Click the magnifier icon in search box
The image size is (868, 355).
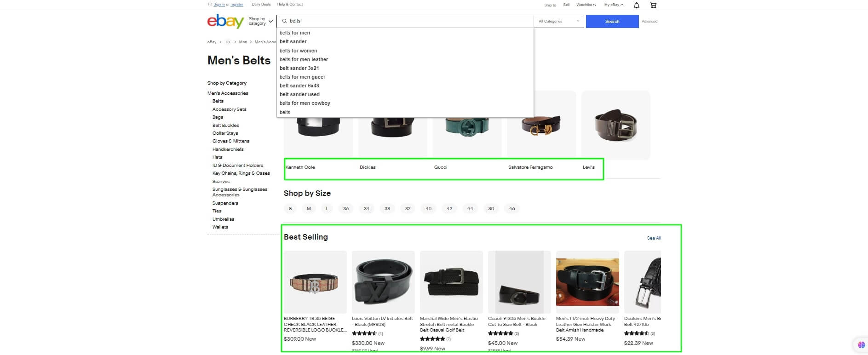284,21
